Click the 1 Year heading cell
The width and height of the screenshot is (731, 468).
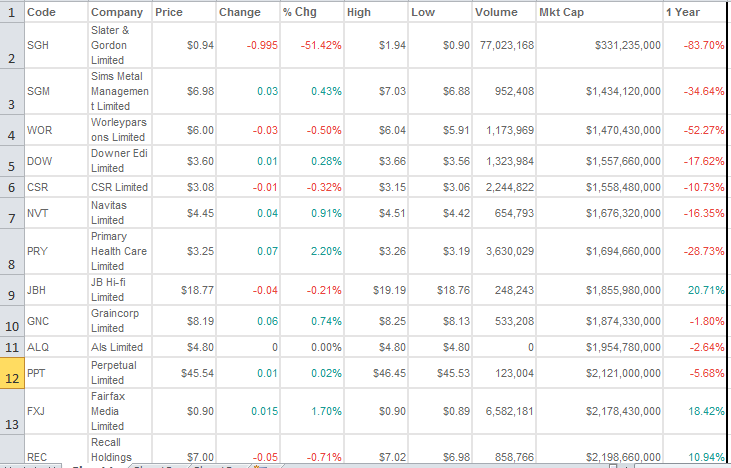(x=695, y=12)
